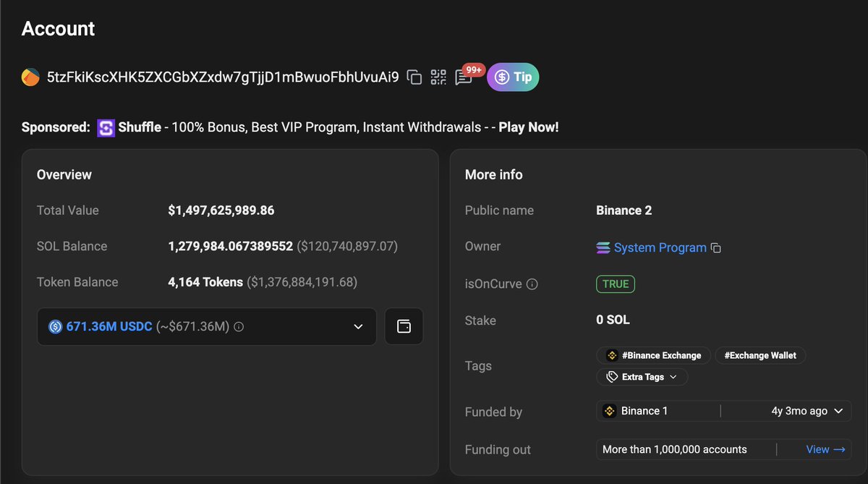
Task: Click the TRUE isOnCurve badge
Action: point(616,284)
